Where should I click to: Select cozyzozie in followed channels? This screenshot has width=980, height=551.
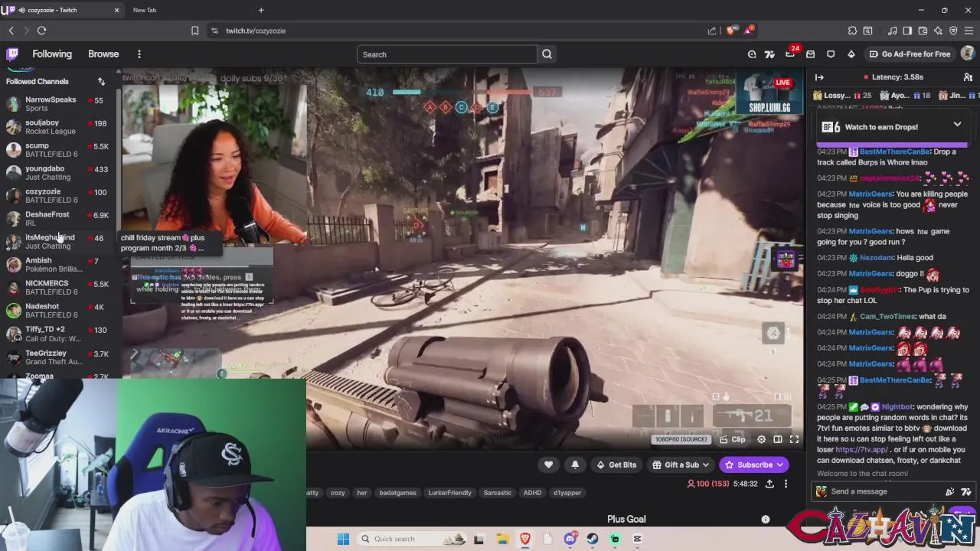point(57,196)
